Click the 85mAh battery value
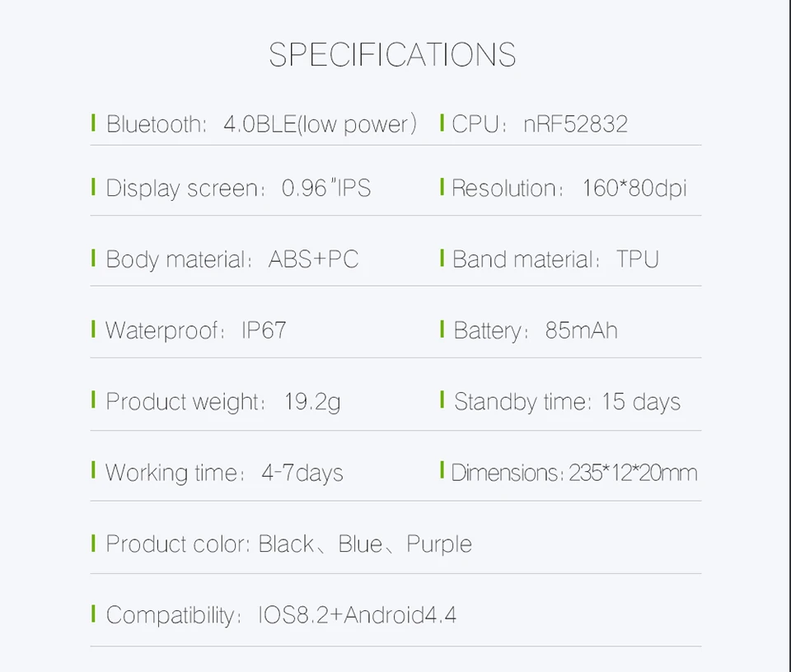Screen dimensions: 791x672 tap(581, 330)
